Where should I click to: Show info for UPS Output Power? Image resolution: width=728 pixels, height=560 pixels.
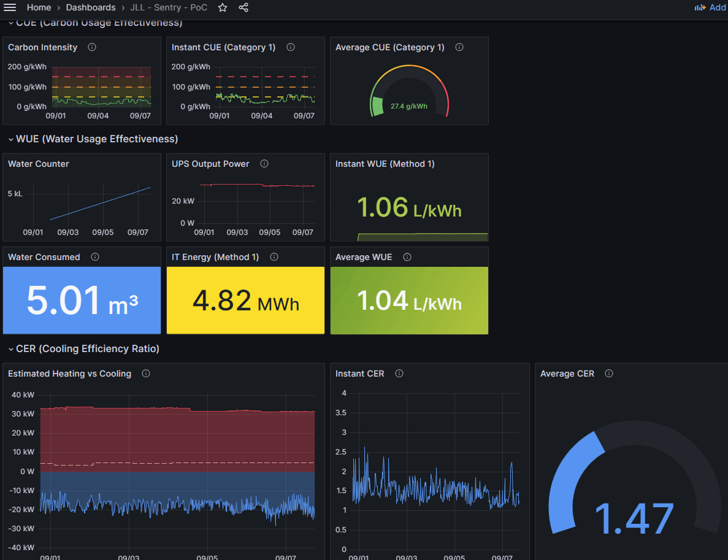tap(264, 163)
